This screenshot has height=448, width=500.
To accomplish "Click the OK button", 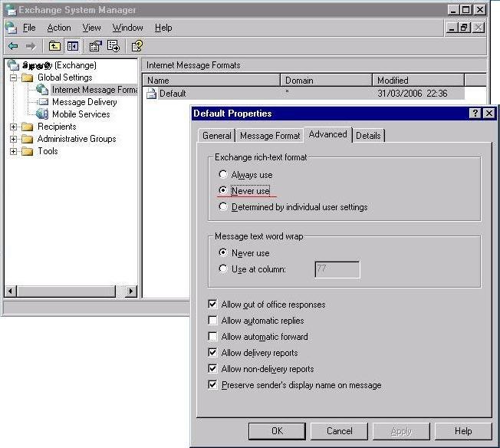I will 277,431.
